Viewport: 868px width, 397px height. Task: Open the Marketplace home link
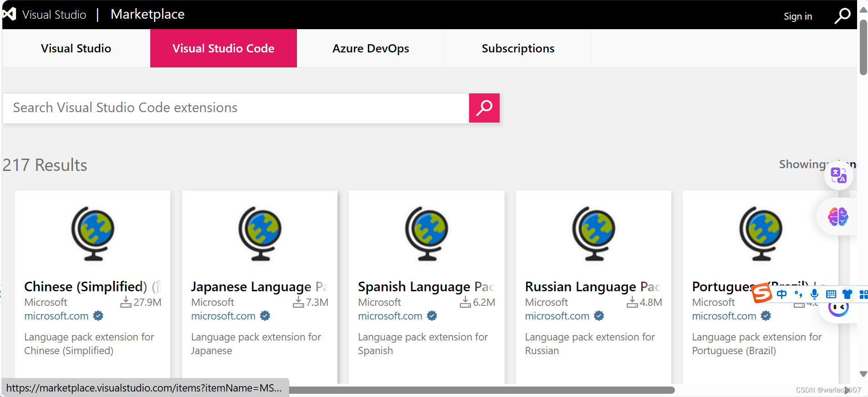coord(148,14)
